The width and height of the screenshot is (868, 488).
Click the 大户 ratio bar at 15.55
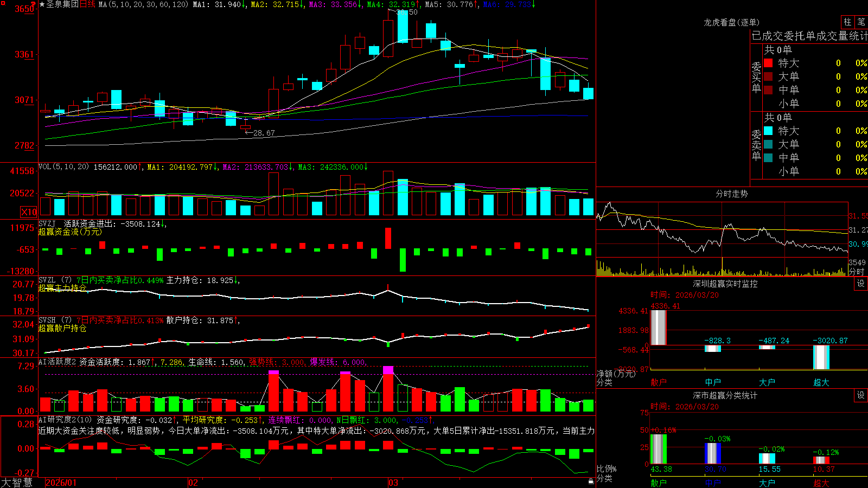[x=767, y=458]
